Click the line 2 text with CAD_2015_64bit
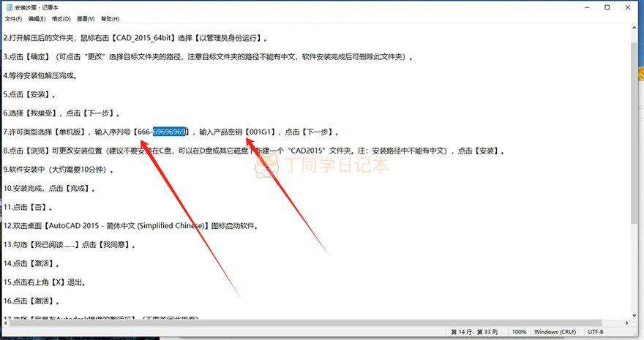The image size is (644, 340). point(136,38)
